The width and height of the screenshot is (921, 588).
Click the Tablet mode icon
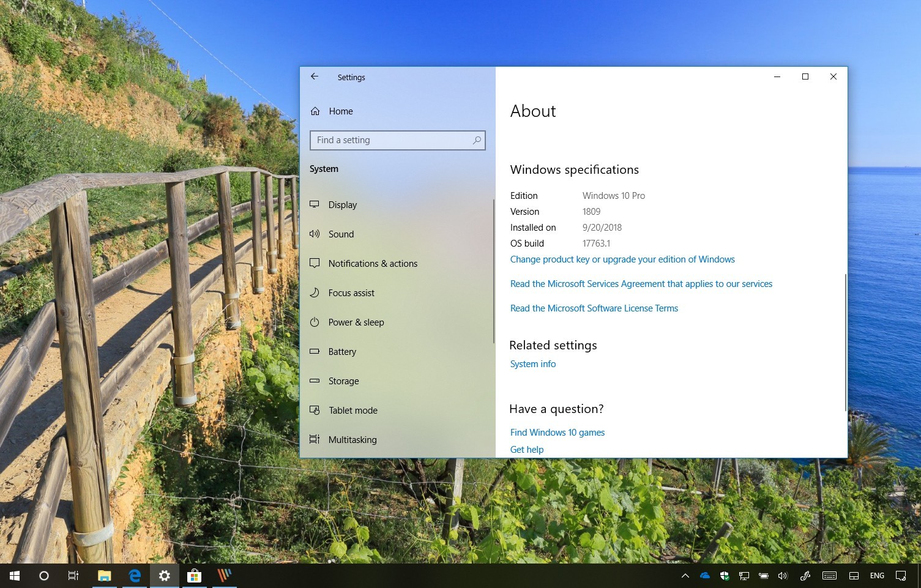[315, 410]
